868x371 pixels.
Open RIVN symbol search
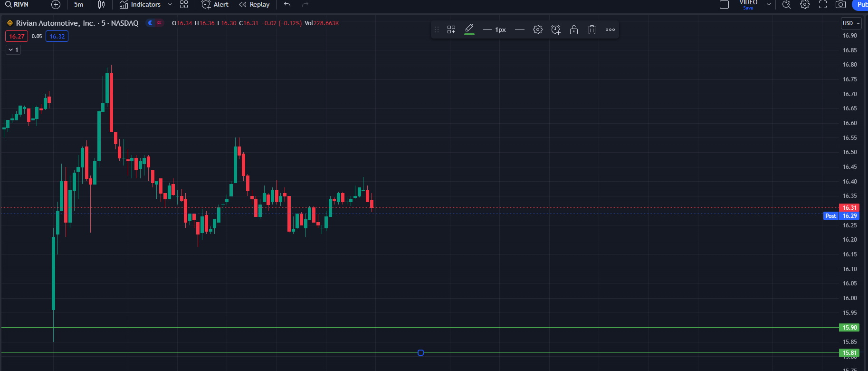pos(17,4)
